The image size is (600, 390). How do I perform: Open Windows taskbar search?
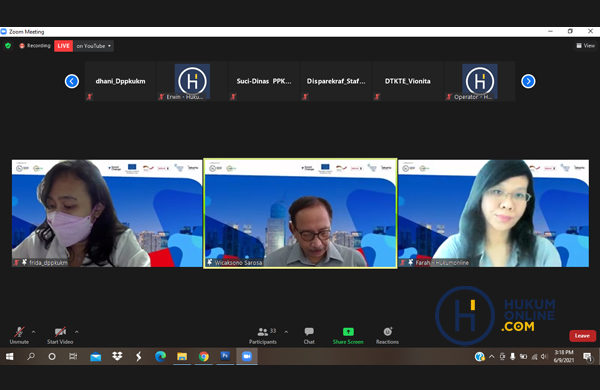coord(31,356)
